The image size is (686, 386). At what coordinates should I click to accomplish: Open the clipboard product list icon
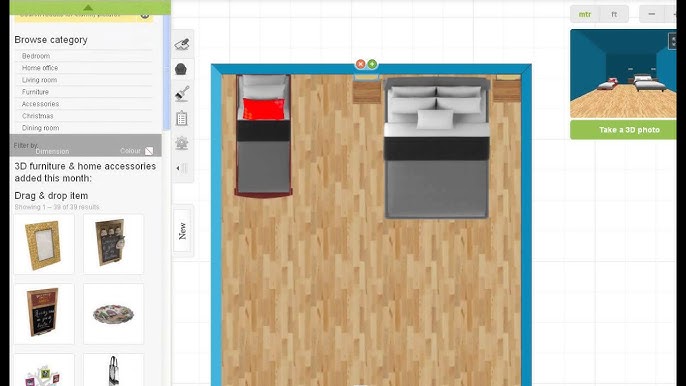click(x=182, y=119)
